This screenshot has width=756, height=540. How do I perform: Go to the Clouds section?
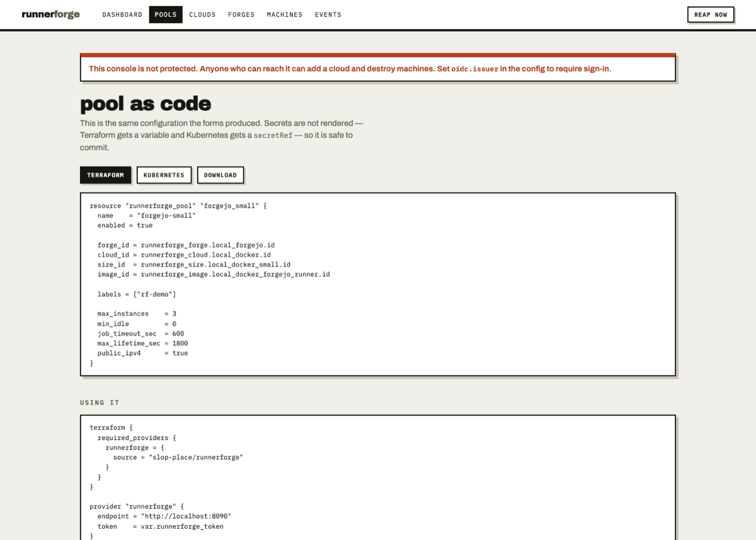202,14
